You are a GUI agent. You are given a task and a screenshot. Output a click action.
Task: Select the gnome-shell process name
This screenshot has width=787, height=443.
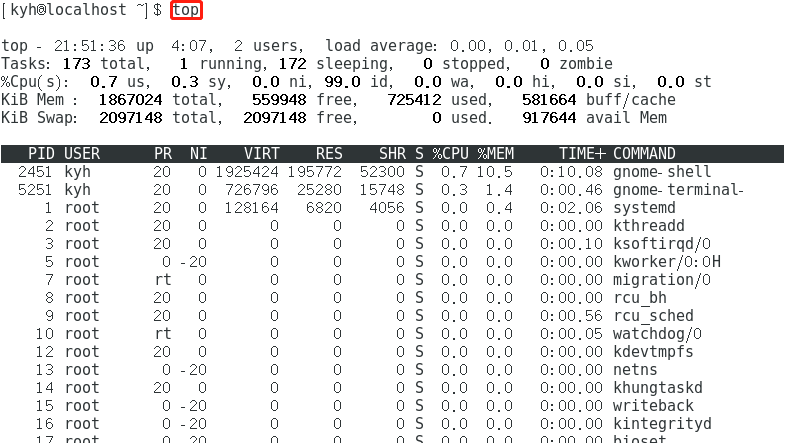pos(662,172)
